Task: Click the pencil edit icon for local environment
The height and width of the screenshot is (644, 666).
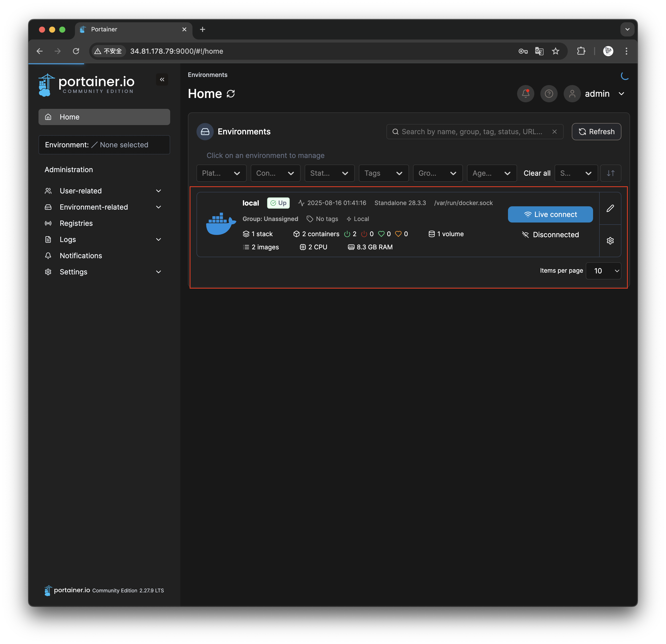Action: (610, 208)
